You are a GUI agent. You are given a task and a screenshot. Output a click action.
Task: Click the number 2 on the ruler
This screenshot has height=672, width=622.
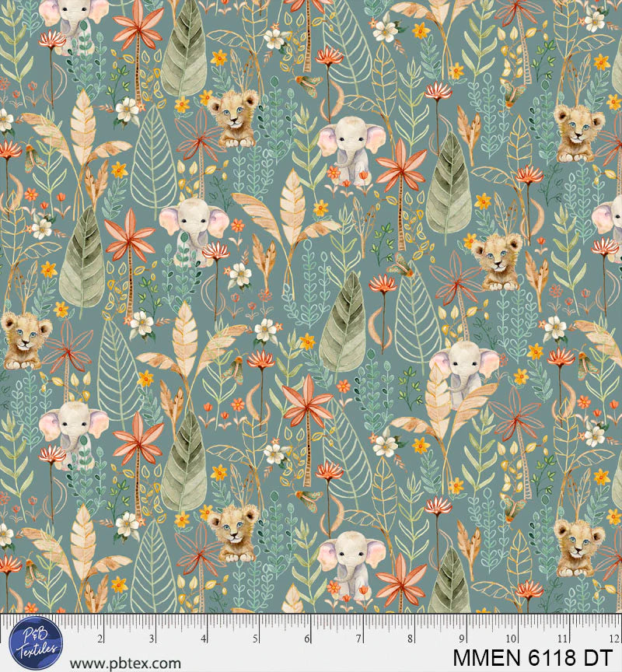click(x=100, y=639)
